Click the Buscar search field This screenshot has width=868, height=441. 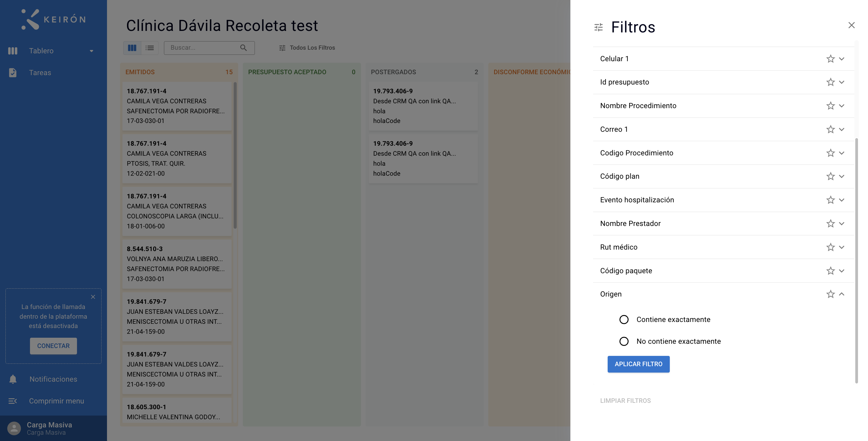[209, 48]
